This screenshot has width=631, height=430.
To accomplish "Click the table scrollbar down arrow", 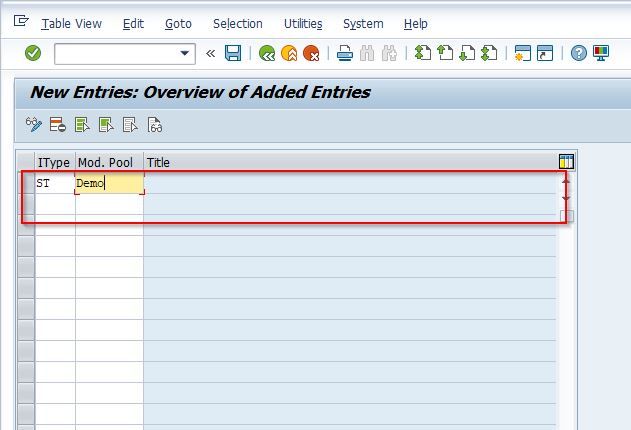I will (566, 198).
